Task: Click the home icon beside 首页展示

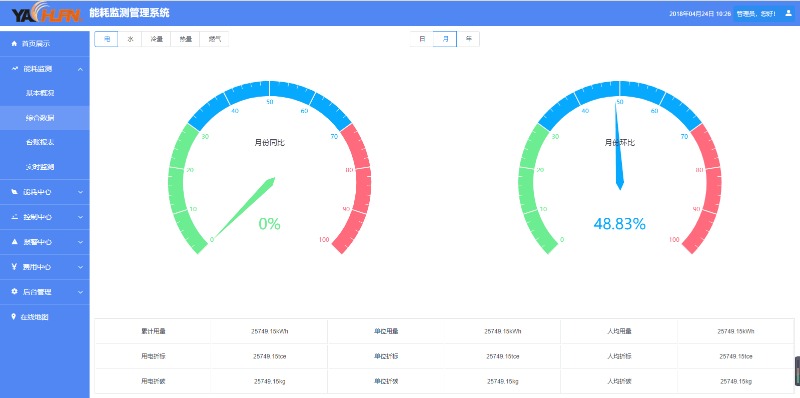Action: (x=14, y=44)
